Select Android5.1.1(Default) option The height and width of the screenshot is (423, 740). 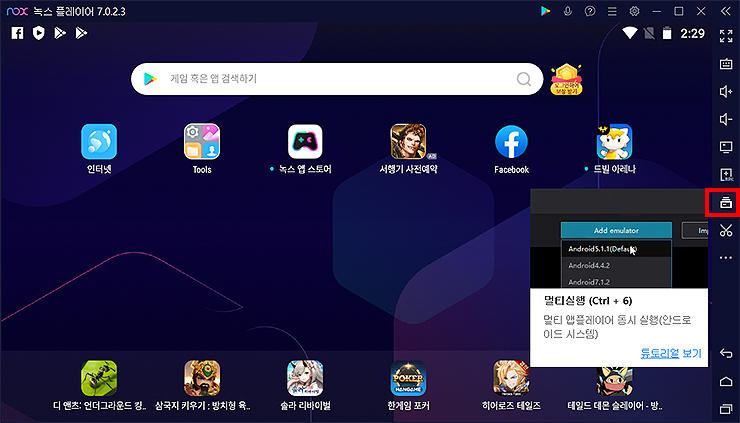click(x=615, y=249)
